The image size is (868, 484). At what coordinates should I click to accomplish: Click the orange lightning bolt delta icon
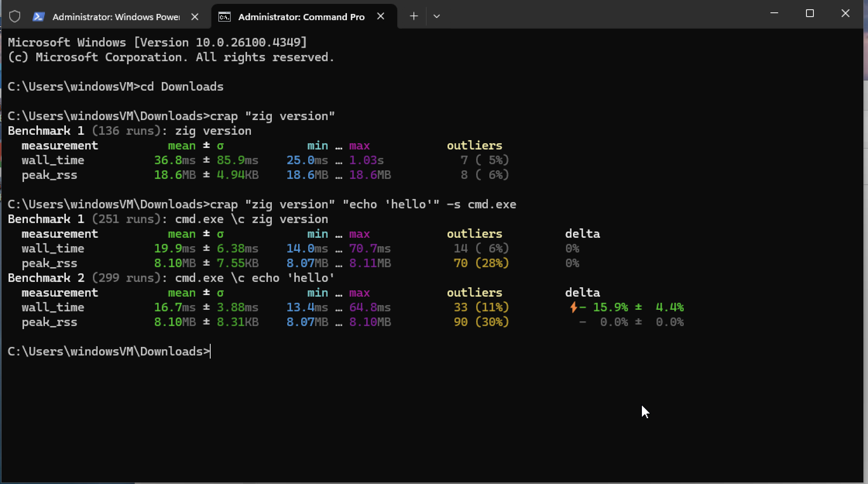(x=573, y=307)
